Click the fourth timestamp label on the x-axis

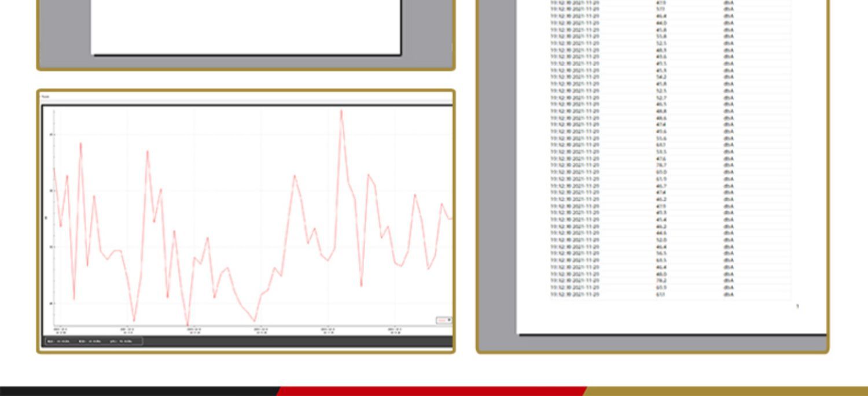(x=262, y=331)
